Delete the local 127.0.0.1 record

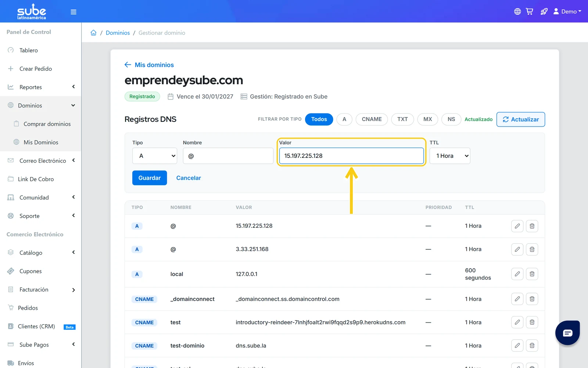click(x=532, y=274)
